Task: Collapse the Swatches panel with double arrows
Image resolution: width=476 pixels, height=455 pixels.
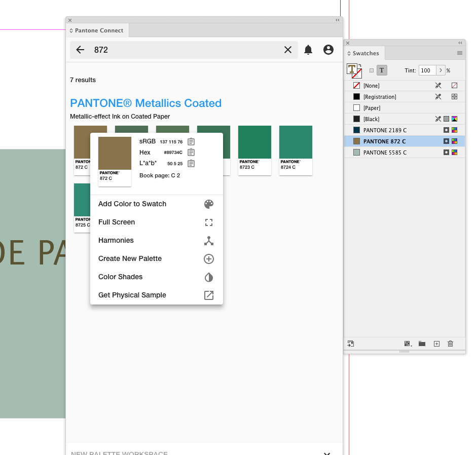Action: [x=460, y=43]
